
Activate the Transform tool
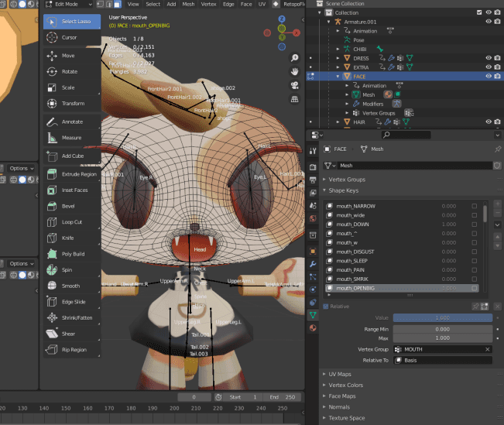(x=72, y=104)
